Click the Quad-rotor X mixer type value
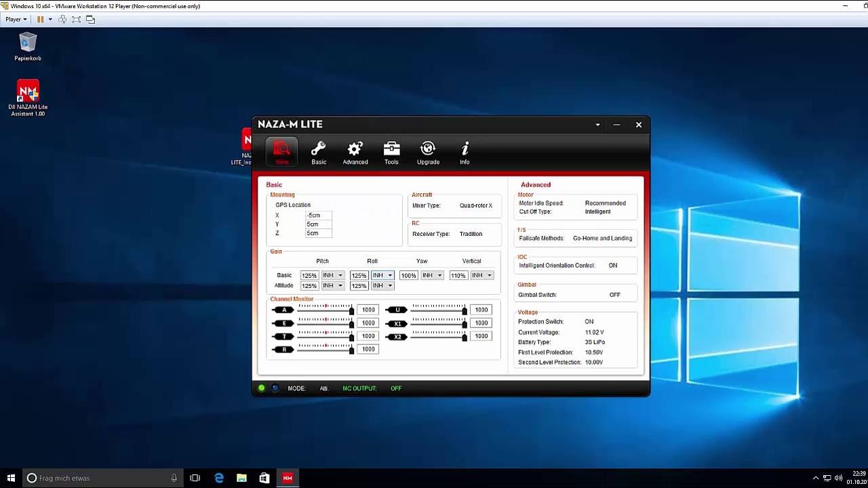This screenshot has height=488, width=868. [x=476, y=205]
